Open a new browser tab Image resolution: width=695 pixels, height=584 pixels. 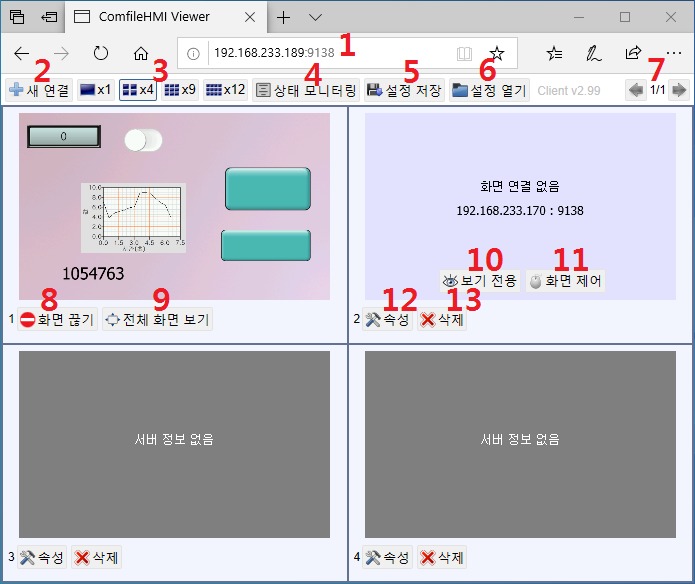284,17
